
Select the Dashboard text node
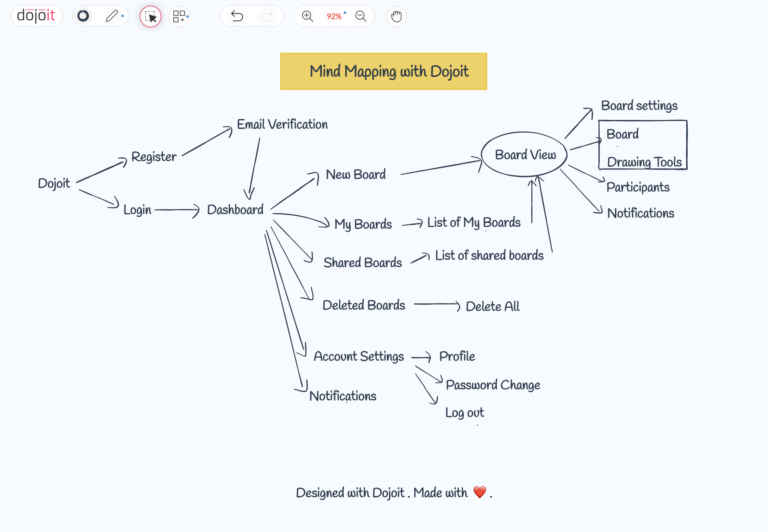(x=235, y=210)
